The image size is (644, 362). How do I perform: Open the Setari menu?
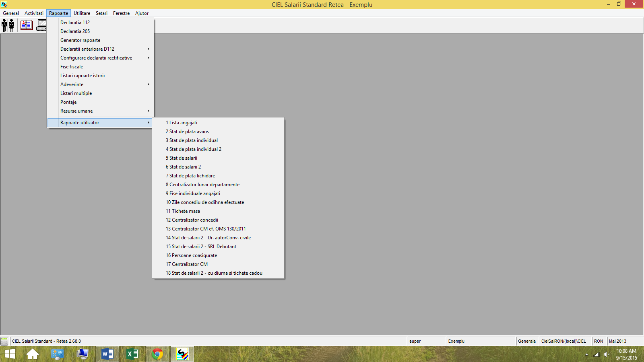(101, 13)
